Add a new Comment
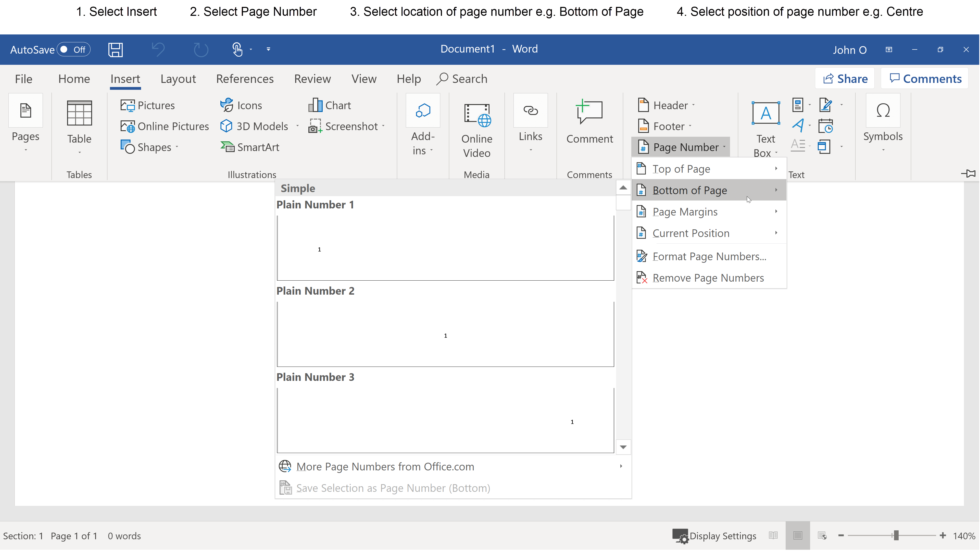 tap(589, 122)
